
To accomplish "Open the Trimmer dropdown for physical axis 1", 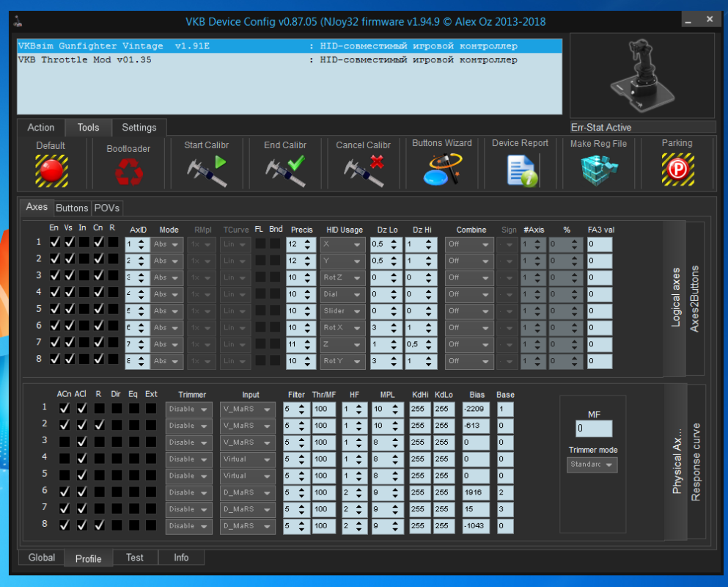I will [x=188, y=409].
